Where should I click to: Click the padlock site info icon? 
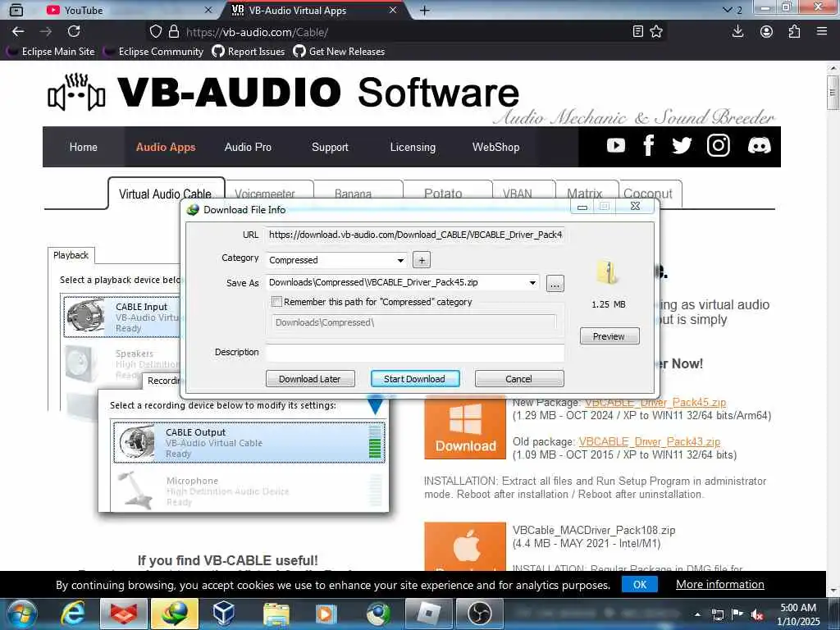(174, 32)
